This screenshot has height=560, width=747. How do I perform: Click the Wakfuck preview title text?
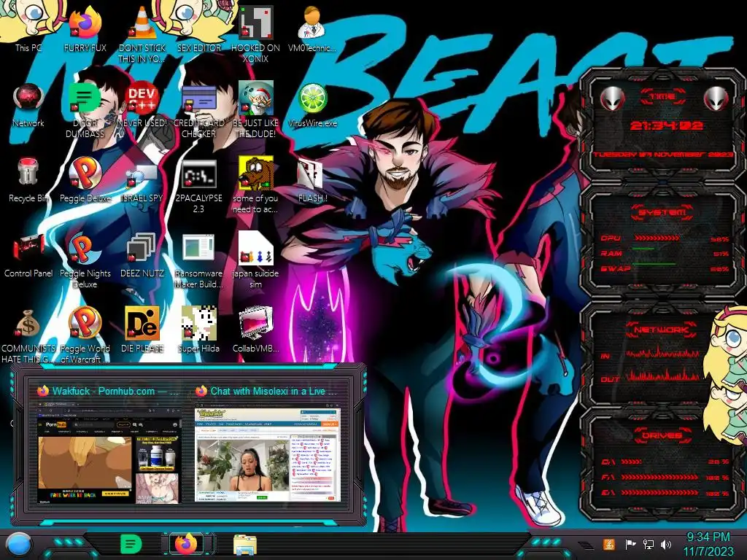[115, 392]
